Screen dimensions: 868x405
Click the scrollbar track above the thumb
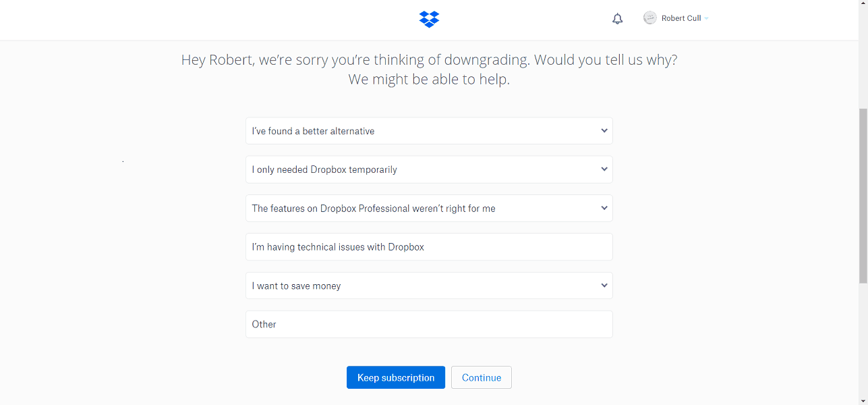click(863, 54)
